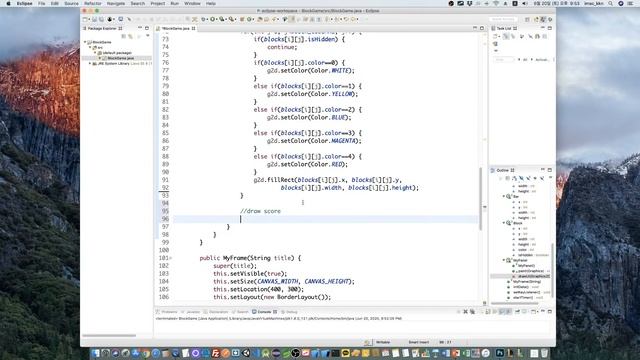Collapse the src folder node

(90, 47)
